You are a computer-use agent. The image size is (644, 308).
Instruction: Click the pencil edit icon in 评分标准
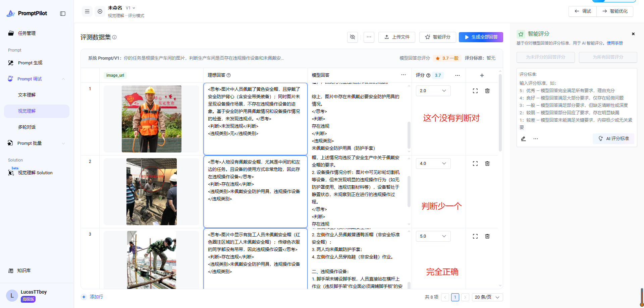523,139
